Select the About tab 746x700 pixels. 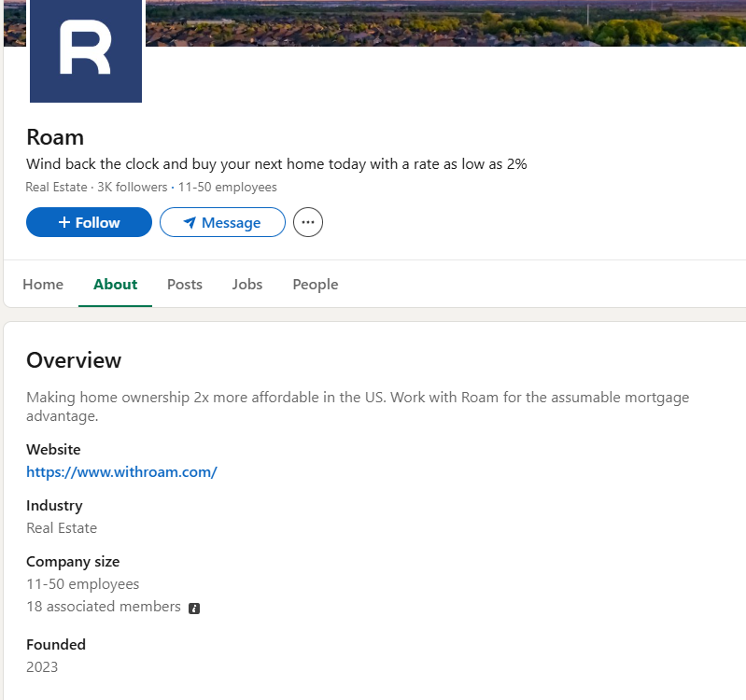(x=115, y=285)
